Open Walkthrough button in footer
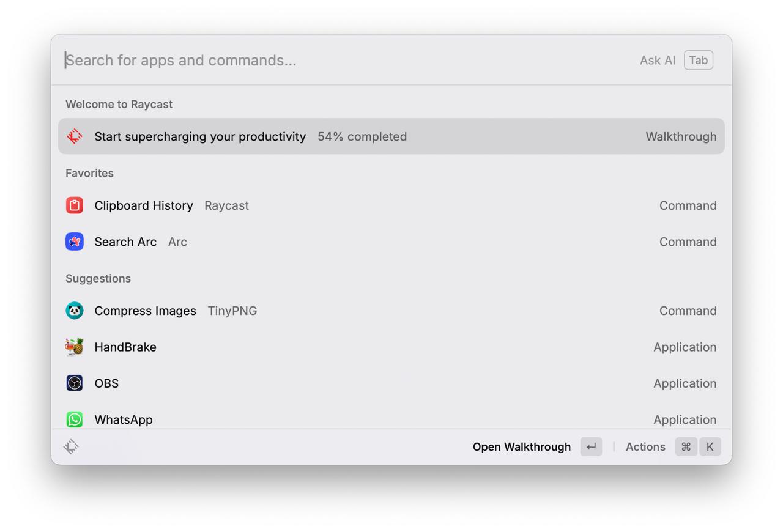 point(522,447)
